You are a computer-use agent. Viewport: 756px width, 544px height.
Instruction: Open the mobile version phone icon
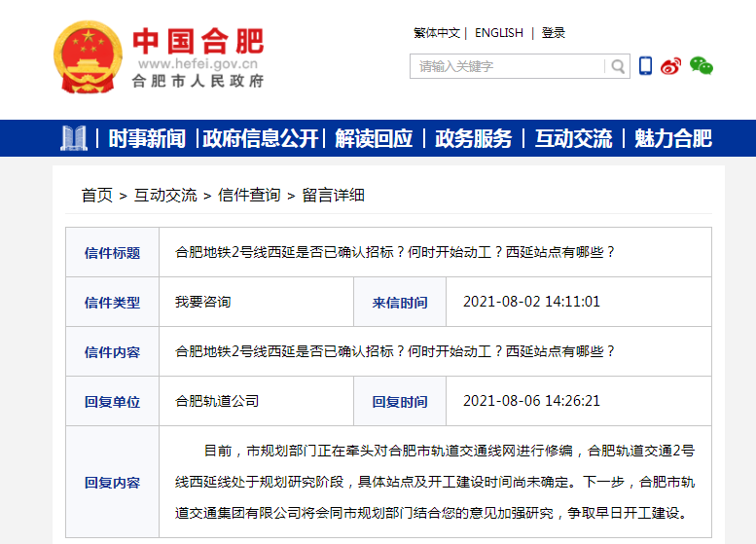(x=645, y=65)
